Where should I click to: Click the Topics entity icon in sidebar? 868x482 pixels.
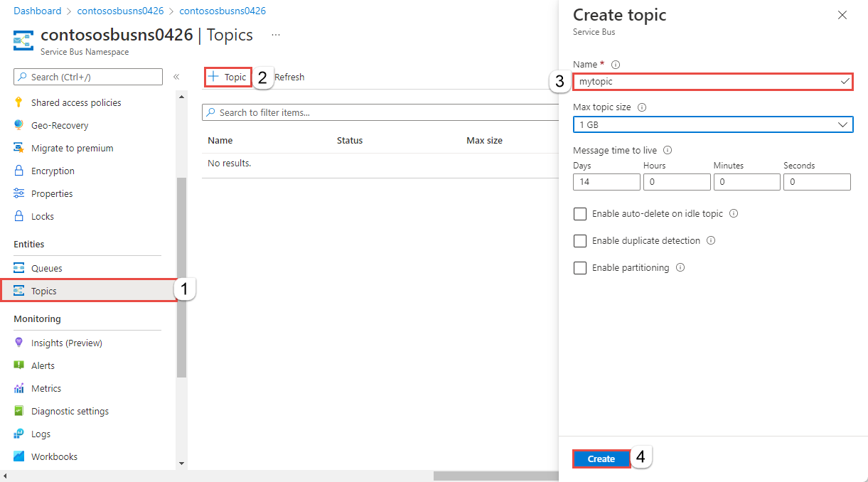coord(18,291)
